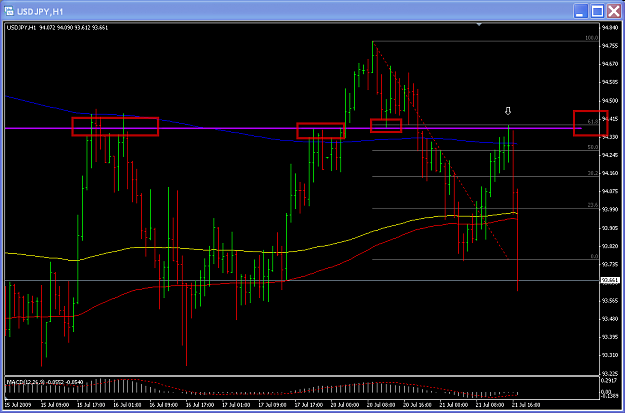Screen dimensions: 625x413
Task: Click the 94.500 price scale label
Action: click(610, 100)
